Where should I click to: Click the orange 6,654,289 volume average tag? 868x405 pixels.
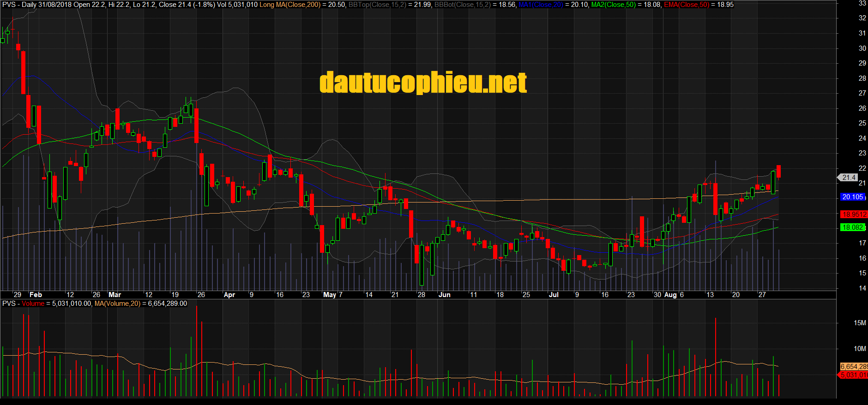click(x=854, y=367)
